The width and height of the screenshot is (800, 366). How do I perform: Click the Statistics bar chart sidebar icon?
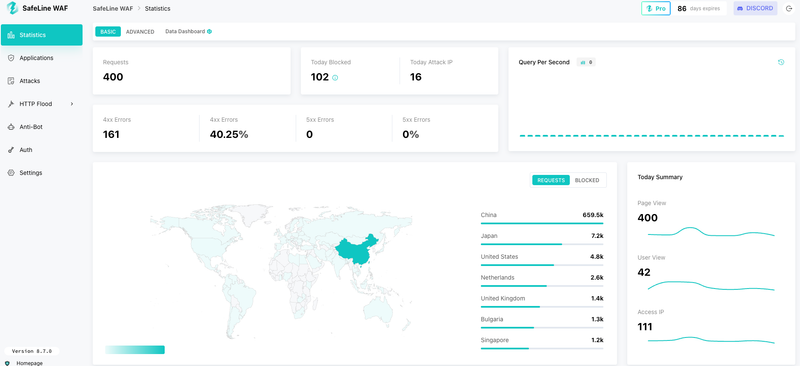click(x=11, y=35)
